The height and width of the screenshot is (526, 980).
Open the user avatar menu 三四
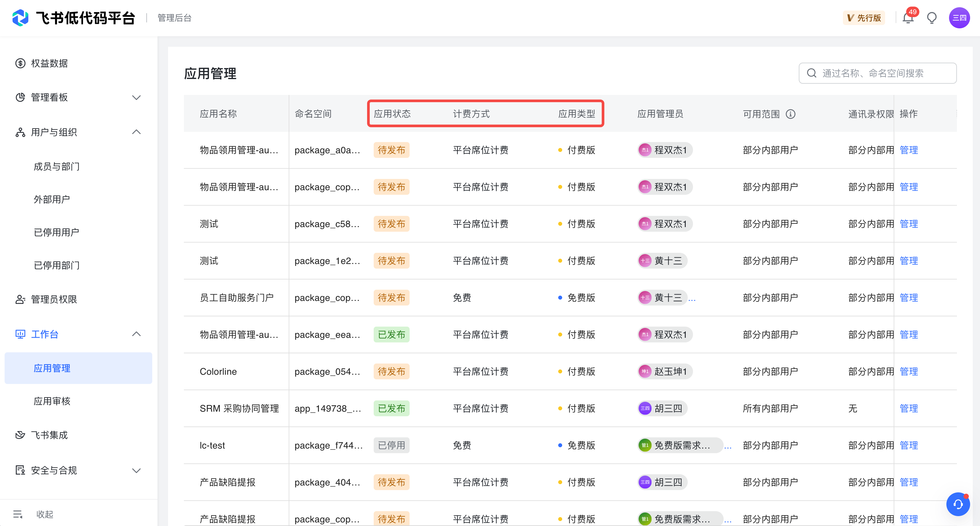[x=959, y=18]
